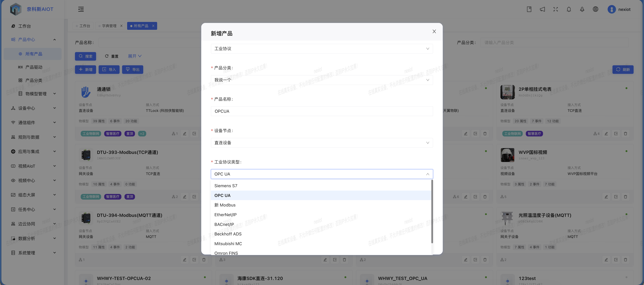The image size is (644, 285).
Task: Click the 导入 button
Action: pyautogui.click(x=109, y=69)
